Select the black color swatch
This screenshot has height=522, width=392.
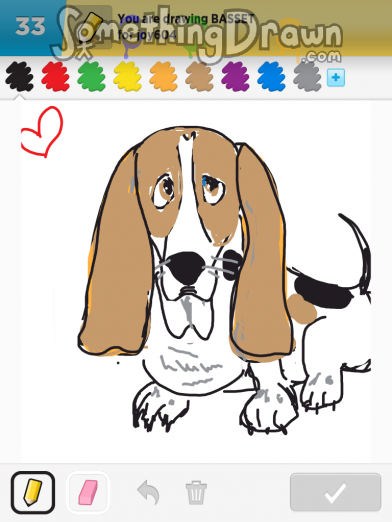click(19, 77)
